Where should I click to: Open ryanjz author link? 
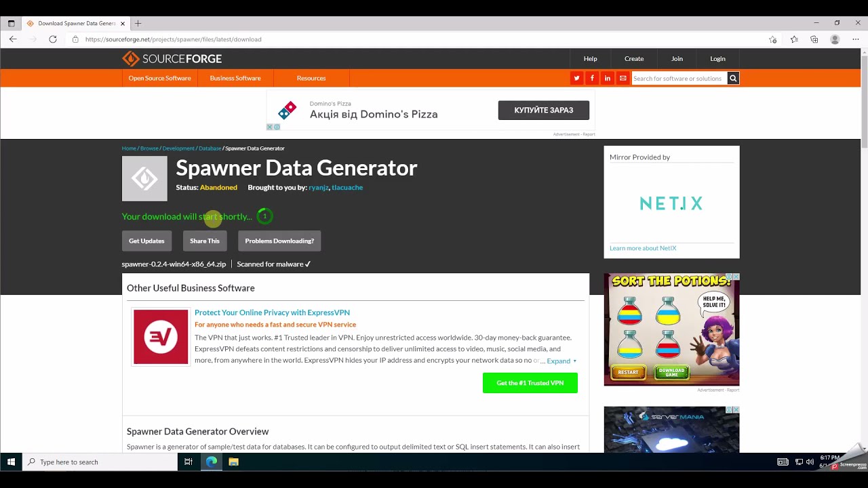[318, 187]
